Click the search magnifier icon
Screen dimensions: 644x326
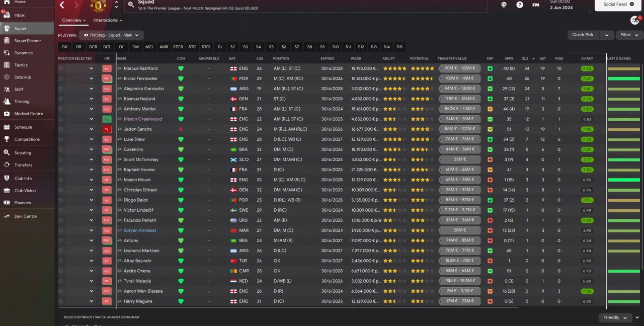(x=131, y=5)
